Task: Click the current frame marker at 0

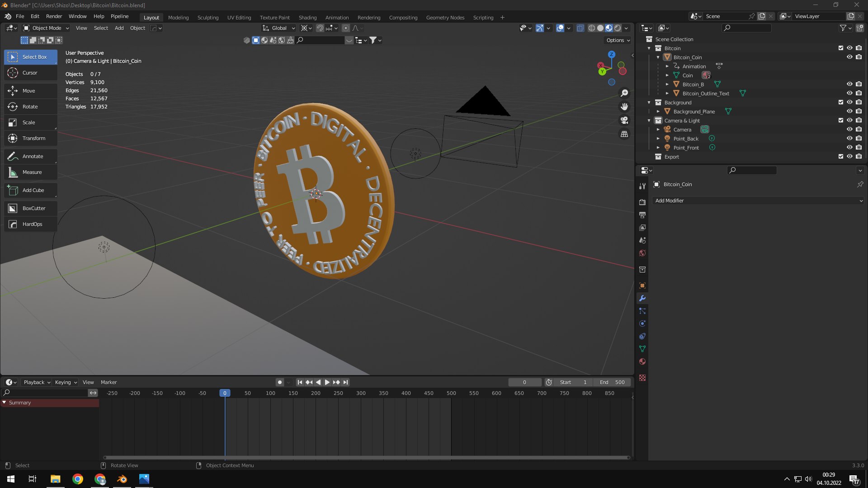Action: tap(225, 393)
